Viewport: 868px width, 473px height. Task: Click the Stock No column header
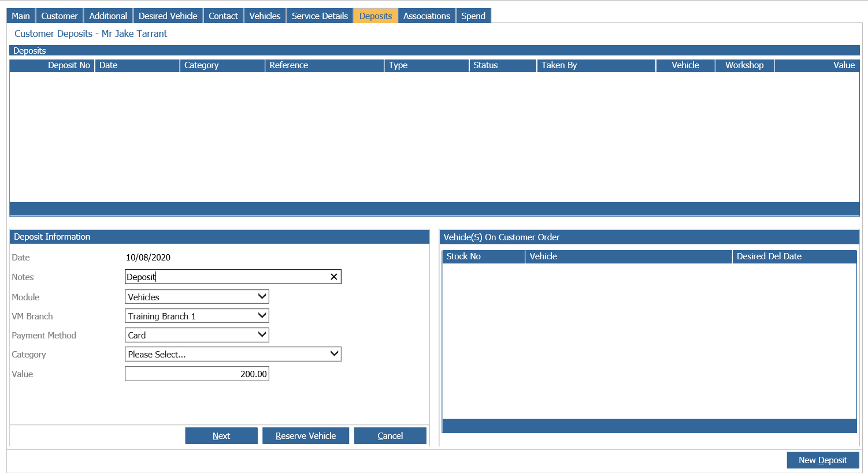coord(463,256)
